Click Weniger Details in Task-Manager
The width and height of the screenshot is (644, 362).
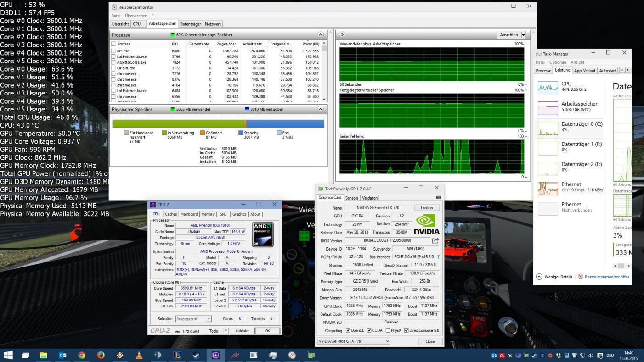[x=554, y=277]
